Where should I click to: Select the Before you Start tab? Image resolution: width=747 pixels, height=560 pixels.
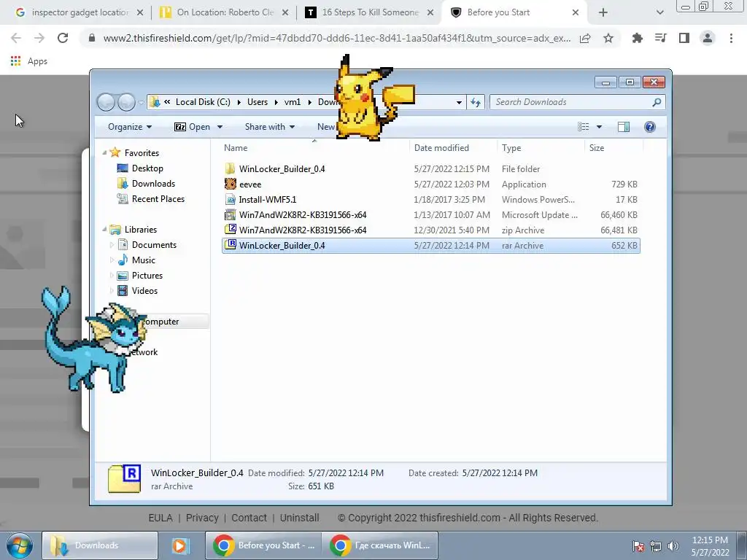(515, 12)
